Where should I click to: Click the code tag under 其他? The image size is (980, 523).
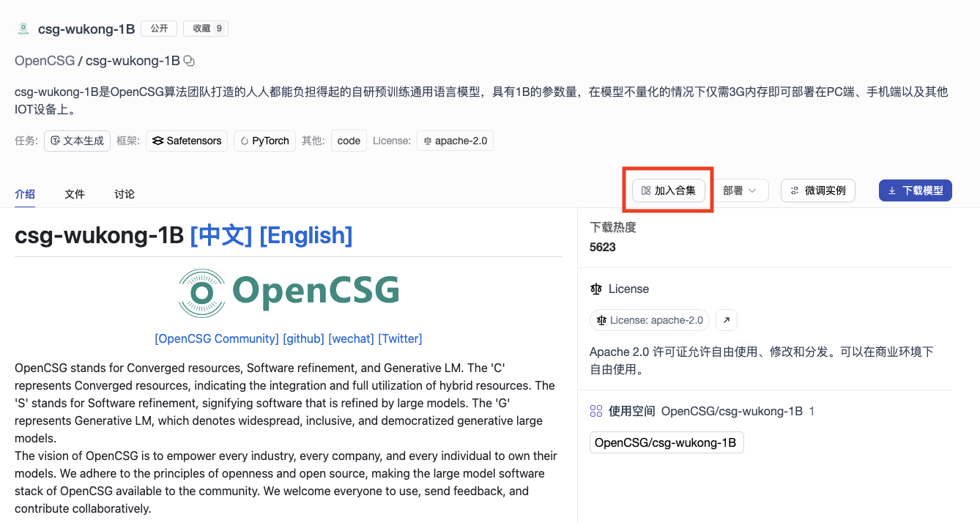[349, 141]
